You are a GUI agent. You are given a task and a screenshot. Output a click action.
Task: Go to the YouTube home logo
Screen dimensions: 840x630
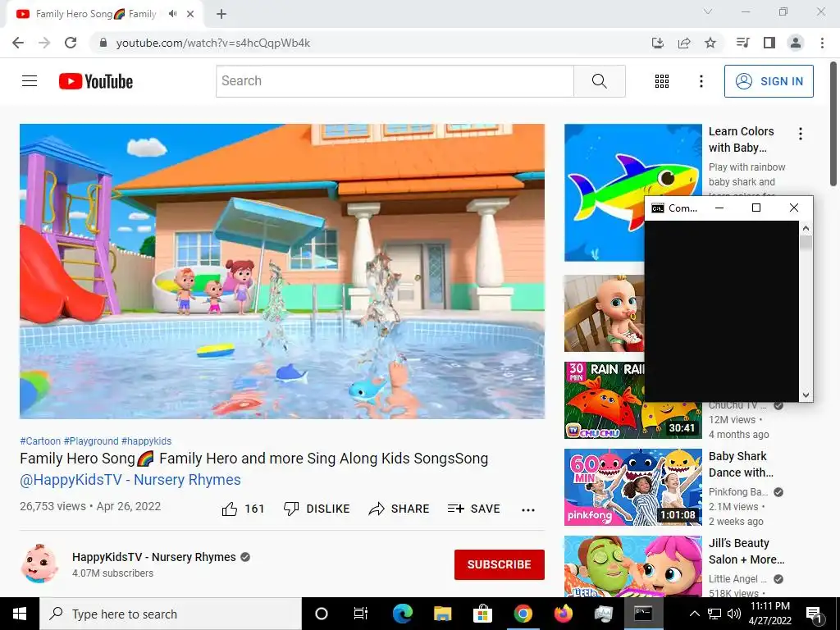[96, 81]
